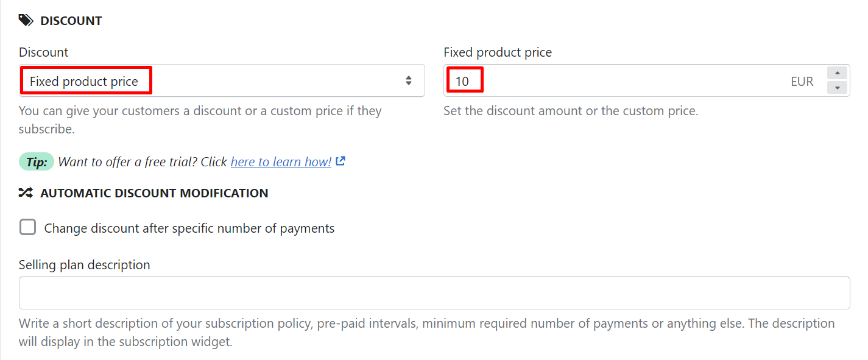Click the Selling plan description label
This screenshot has height=360, width=868.
[85, 265]
